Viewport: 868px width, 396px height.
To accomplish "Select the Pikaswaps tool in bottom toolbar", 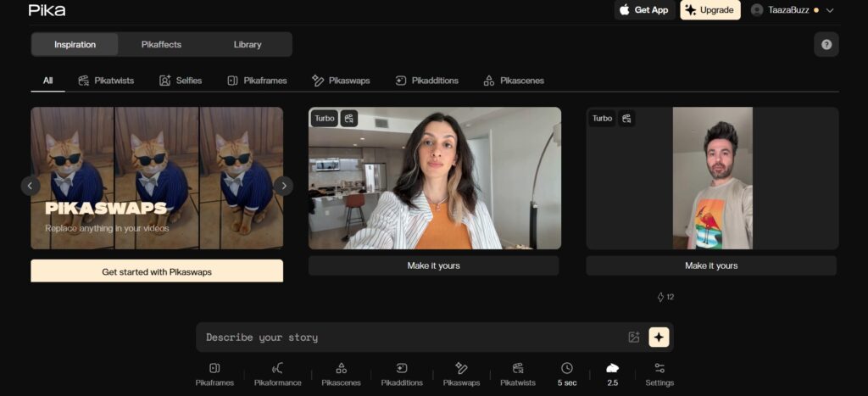I will click(461, 375).
